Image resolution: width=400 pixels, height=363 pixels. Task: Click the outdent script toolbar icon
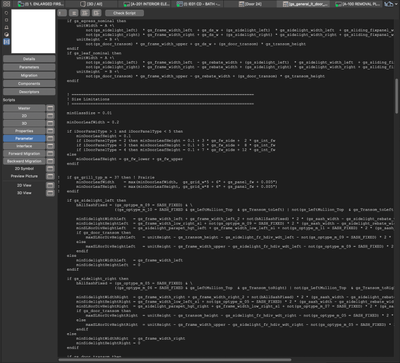tap(96, 13)
